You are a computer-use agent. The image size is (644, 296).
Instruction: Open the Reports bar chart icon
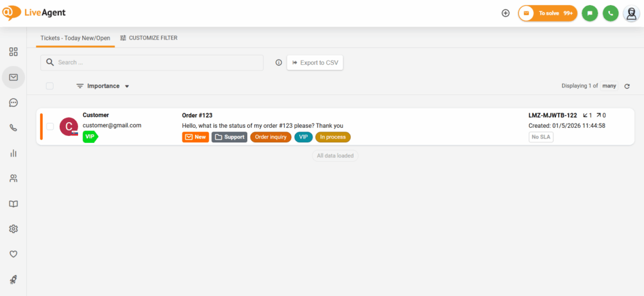[x=13, y=153]
